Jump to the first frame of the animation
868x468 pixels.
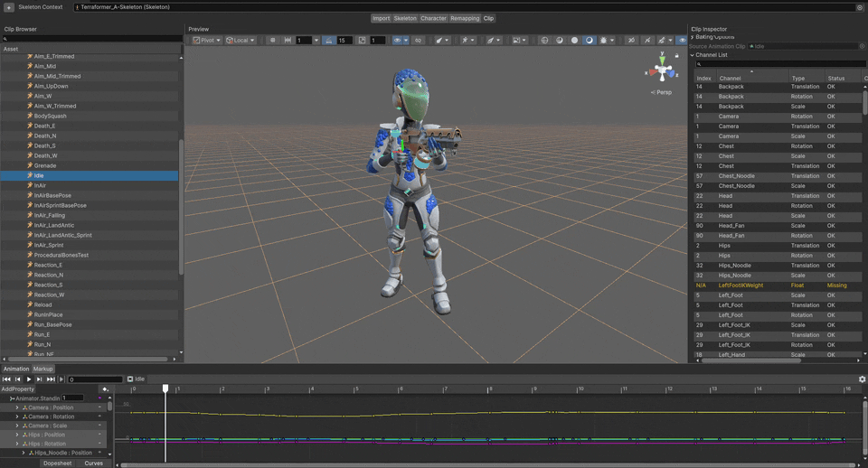6,379
